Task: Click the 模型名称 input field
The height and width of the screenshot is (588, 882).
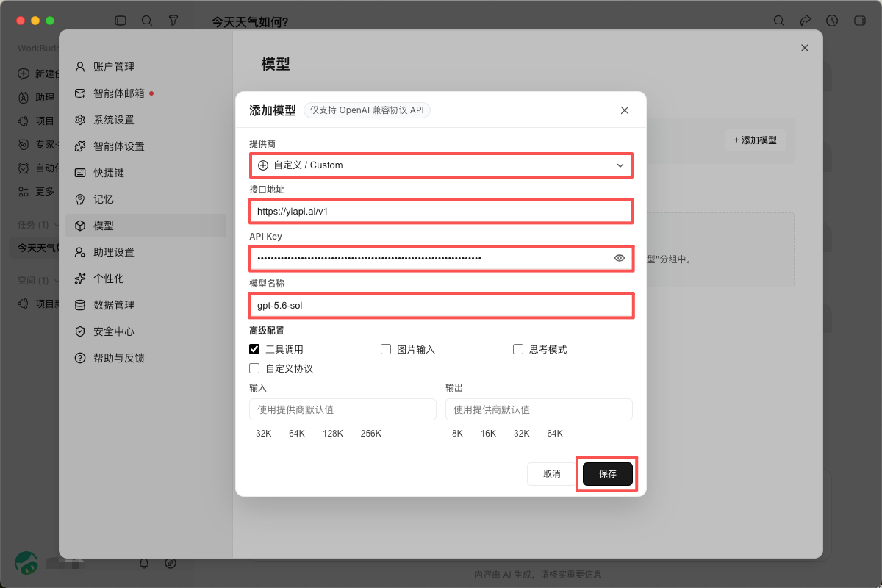Action: coord(441,305)
